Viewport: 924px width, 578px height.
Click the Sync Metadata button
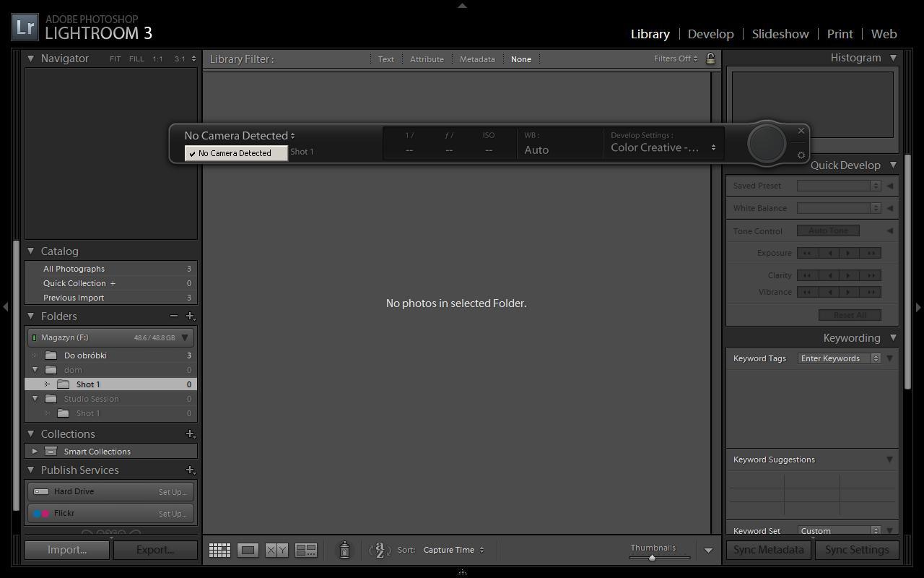(768, 550)
